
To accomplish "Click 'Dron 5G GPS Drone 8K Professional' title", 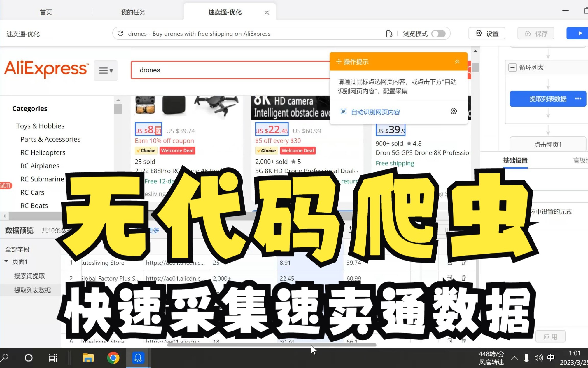I will coord(423,152).
